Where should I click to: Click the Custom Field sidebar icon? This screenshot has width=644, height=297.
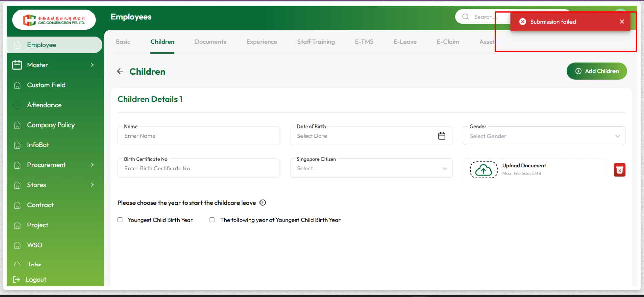(17, 85)
